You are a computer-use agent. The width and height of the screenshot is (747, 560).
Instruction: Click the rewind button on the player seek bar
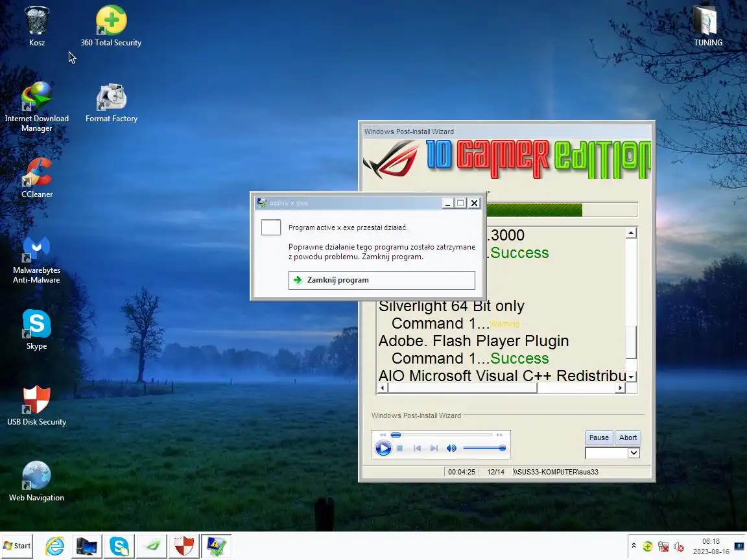383,435
